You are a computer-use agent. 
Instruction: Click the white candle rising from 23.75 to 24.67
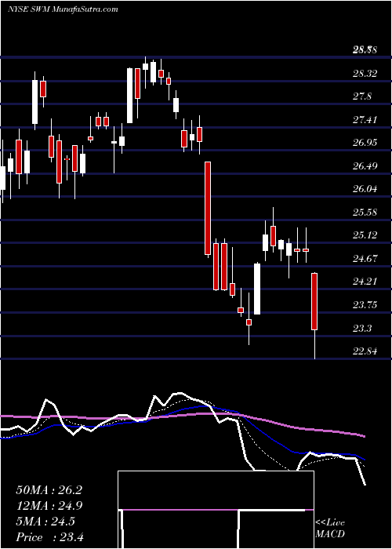point(257,289)
